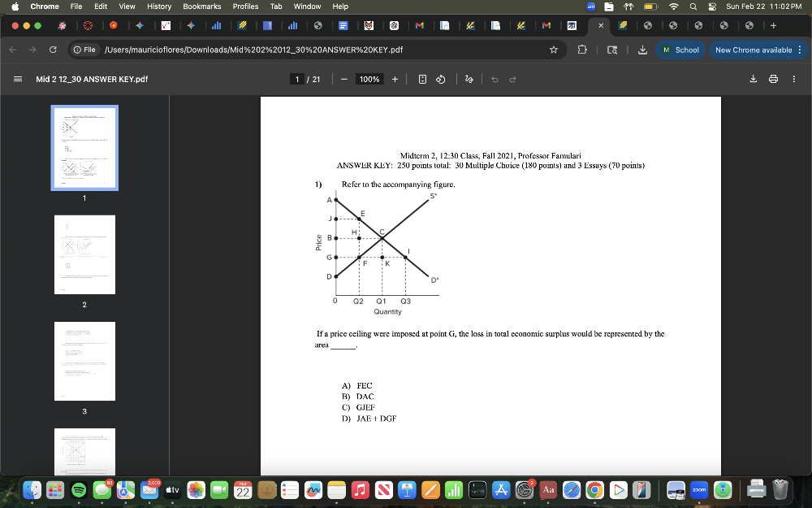Open Spotify from the dock

[x=79, y=490]
